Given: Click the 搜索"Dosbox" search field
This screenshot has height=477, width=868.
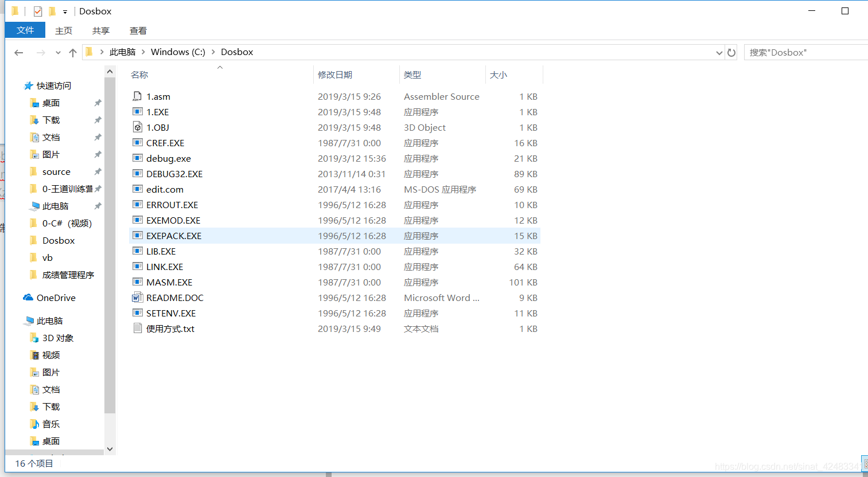Looking at the screenshot, I should pyautogui.click(x=806, y=52).
